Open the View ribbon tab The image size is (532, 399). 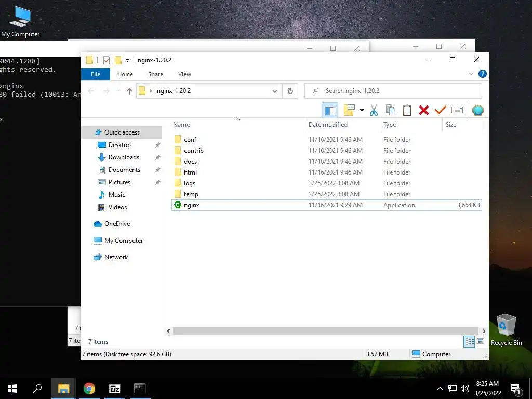tap(184, 74)
